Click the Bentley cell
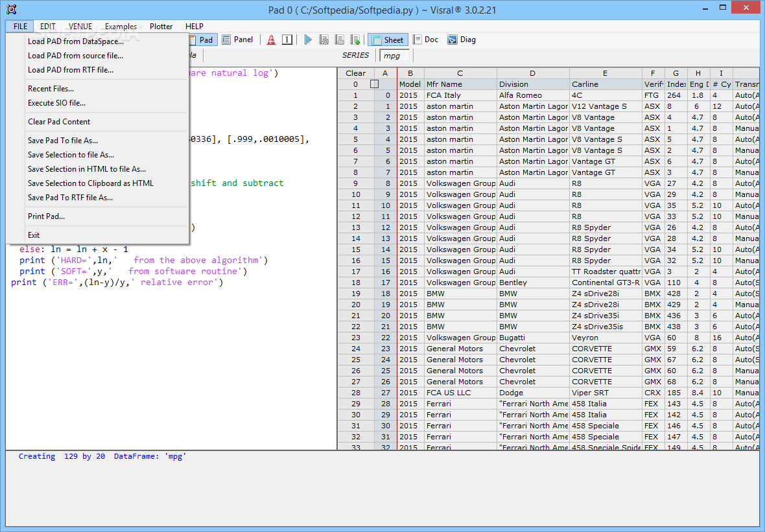 533,283
